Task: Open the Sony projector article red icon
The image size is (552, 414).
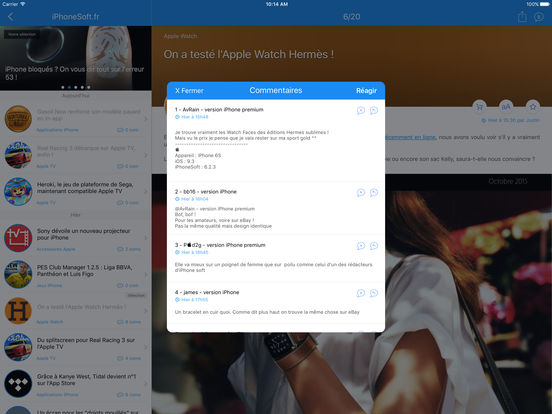Action: coord(18,238)
